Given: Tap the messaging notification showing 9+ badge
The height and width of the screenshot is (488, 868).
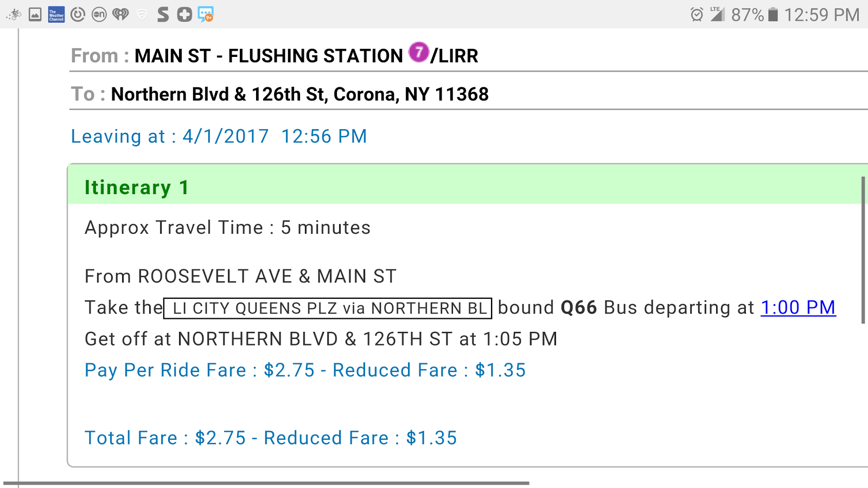Looking at the screenshot, I should pos(205,15).
